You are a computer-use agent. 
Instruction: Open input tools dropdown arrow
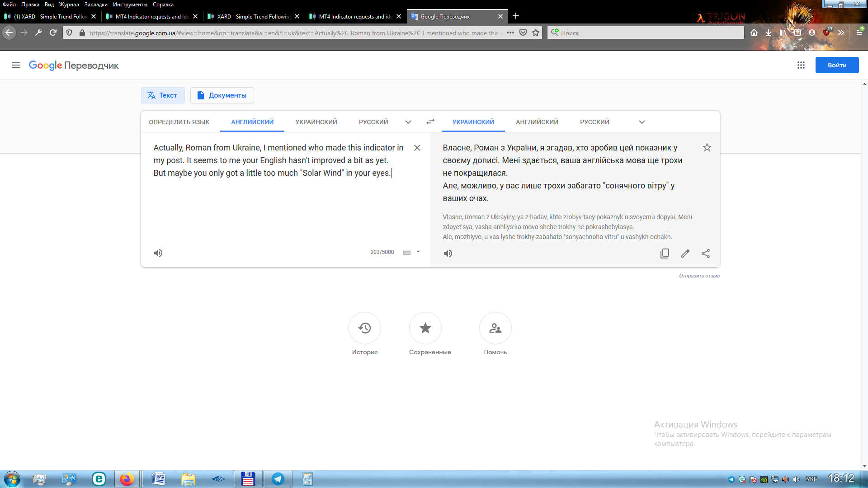[418, 252]
